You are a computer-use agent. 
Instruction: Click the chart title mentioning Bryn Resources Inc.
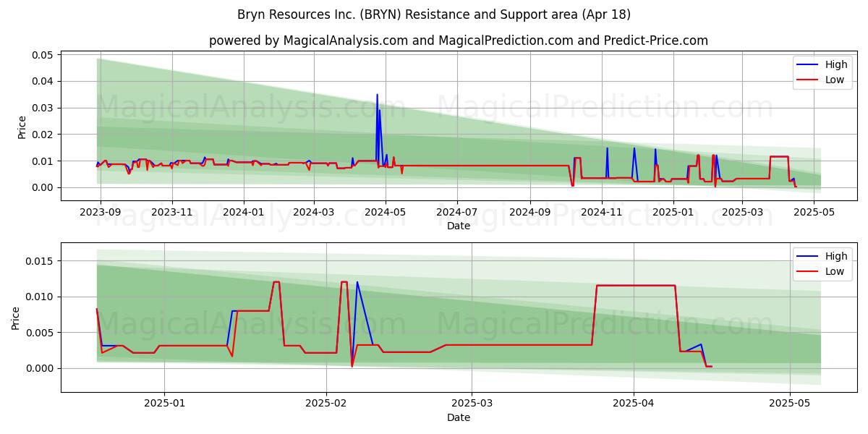(434, 14)
